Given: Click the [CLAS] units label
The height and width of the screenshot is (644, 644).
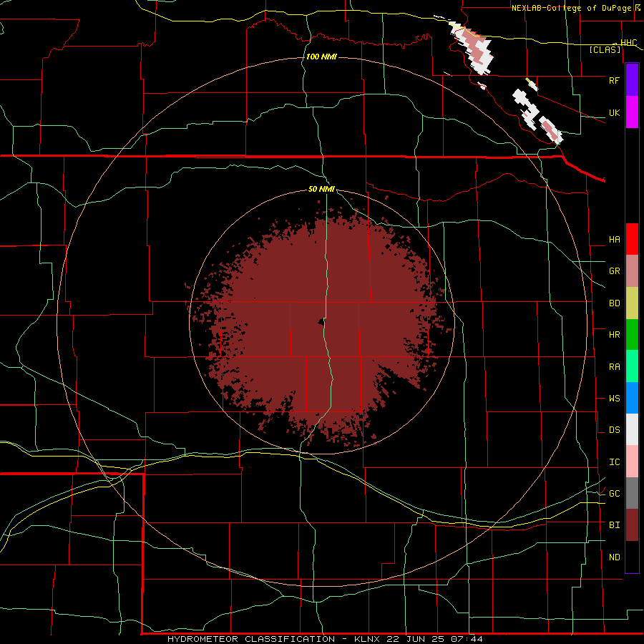Looking at the screenshot, I should tap(605, 49).
